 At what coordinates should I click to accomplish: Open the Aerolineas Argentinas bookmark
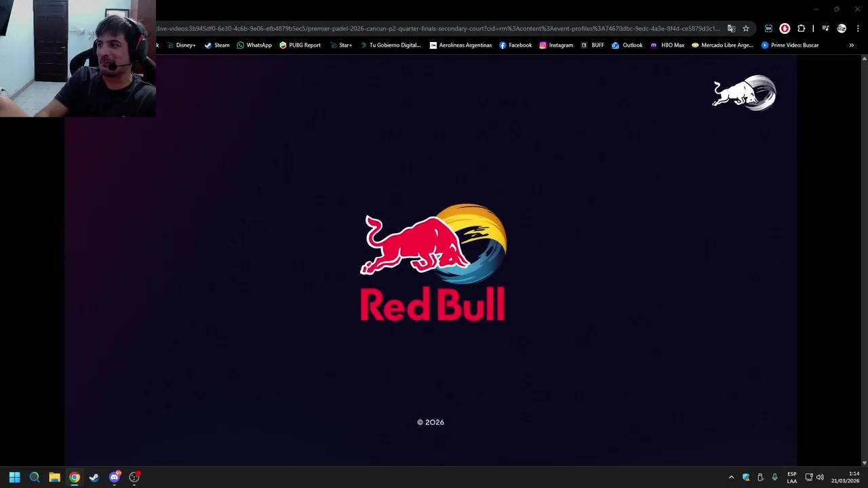tap(460, 45)
